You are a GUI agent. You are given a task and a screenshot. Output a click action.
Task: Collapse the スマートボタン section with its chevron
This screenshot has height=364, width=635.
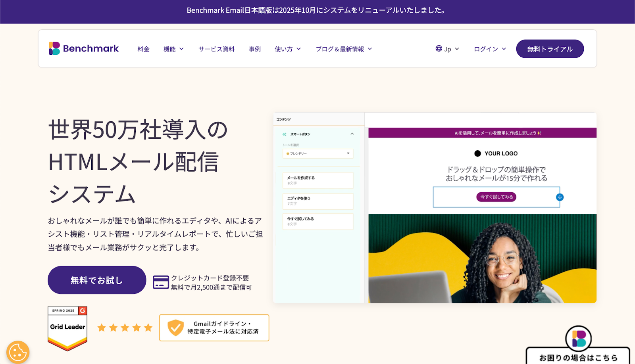[x=352, y=134]
